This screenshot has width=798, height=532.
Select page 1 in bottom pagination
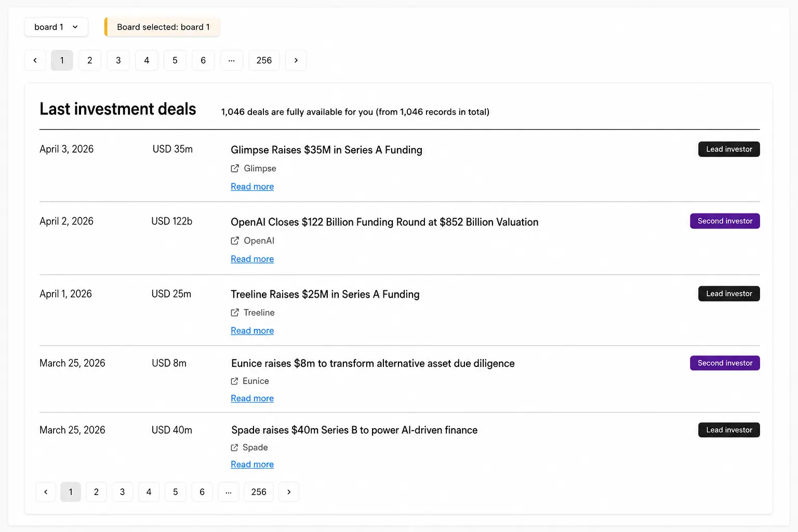(x=71, y=492)
